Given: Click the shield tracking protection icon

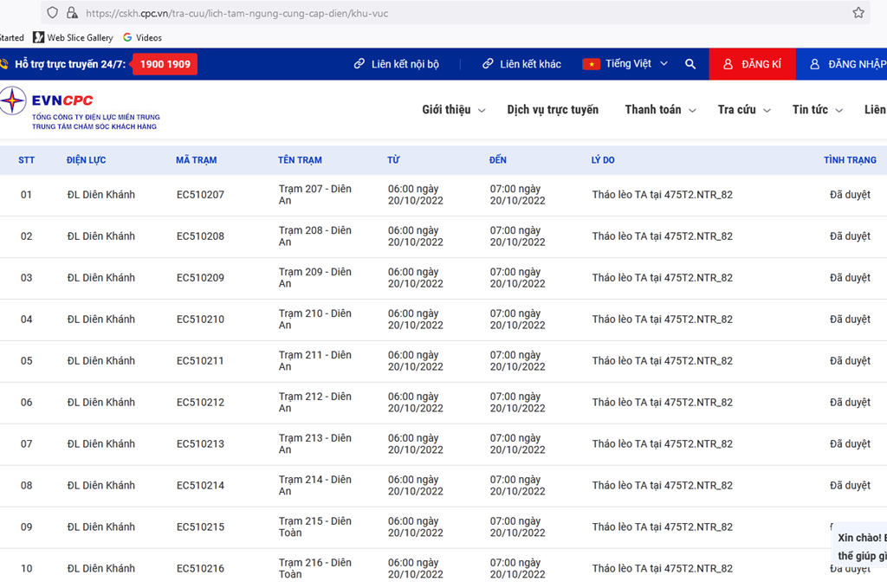Looking at the screenshot, I should tap(52, 12).
